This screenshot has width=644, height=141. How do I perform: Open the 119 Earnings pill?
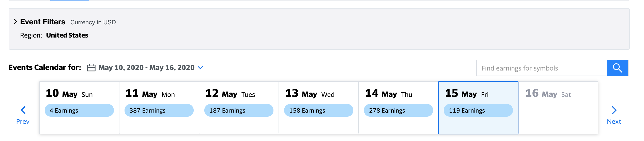(478, 110)
